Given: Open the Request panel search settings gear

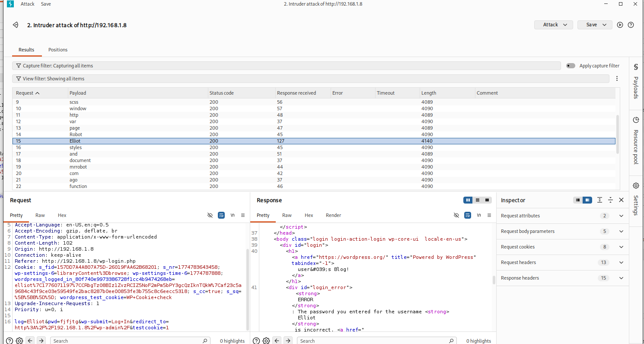Looking at the screenshot, I should tap(19, 341).
